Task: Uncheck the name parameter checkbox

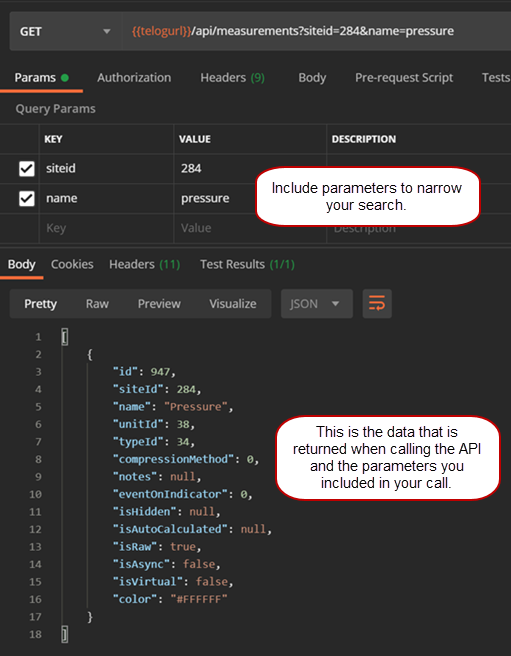Action: click(26, 198)
